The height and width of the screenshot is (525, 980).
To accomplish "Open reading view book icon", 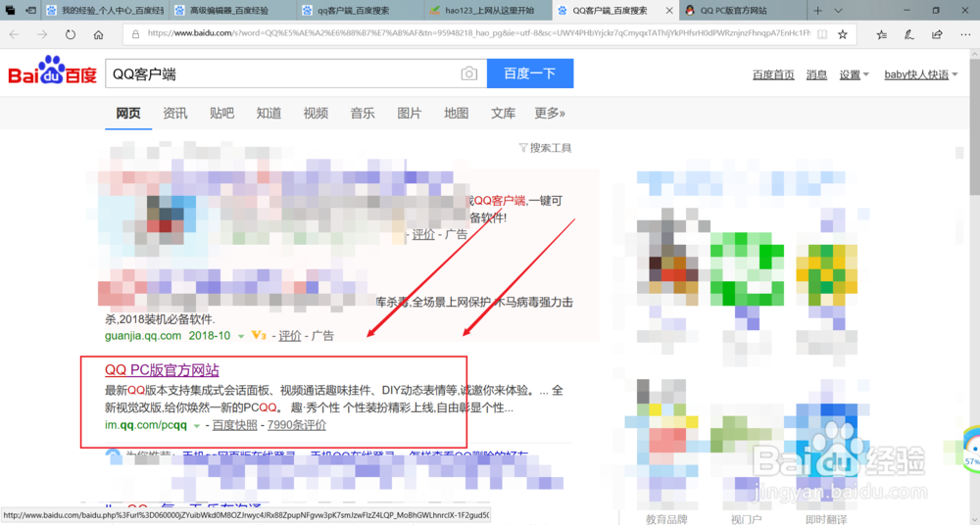I will click(x=822, y=34).
